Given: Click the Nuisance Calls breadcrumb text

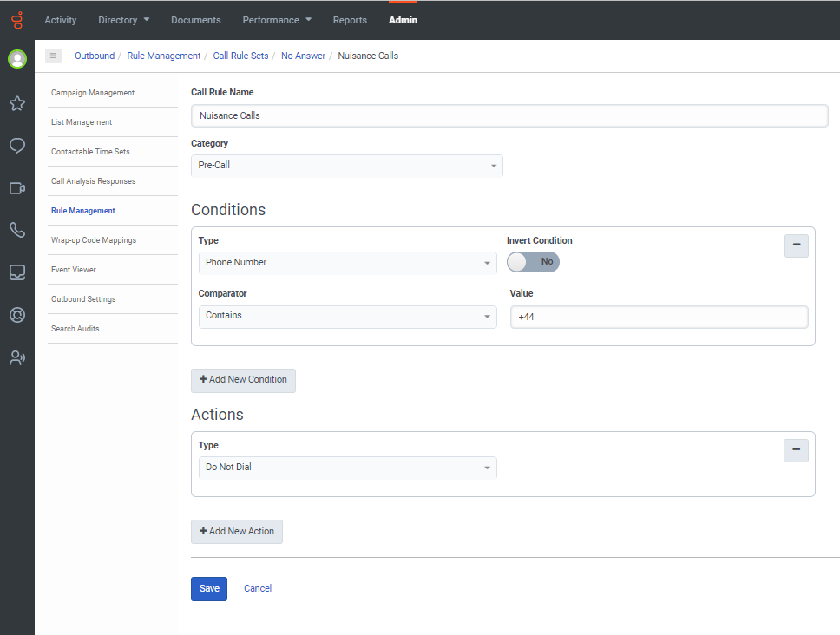Looking at the screenshot, I should click(368, 56).
